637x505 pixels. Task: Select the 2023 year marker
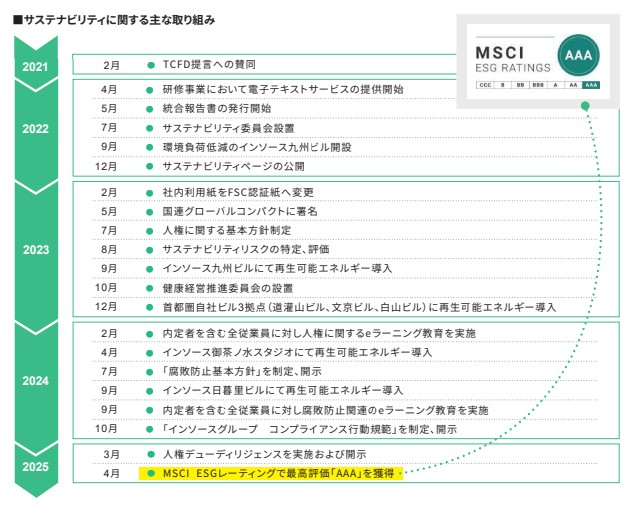tap(36, 250)
